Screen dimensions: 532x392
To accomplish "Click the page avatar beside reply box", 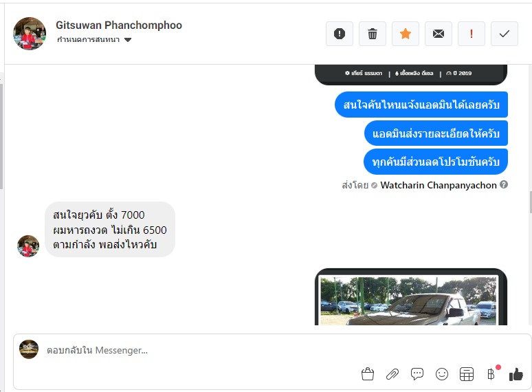I will click(x=29, y=349).
